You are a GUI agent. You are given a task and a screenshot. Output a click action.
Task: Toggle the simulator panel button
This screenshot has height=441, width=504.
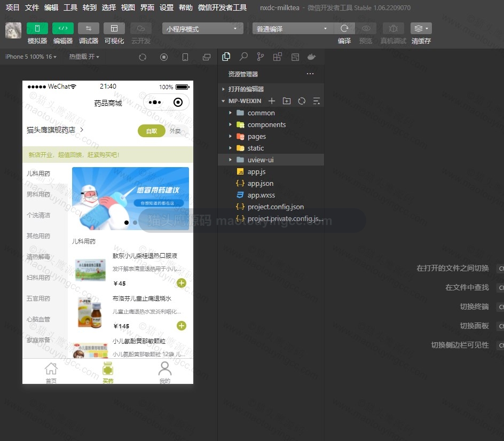tap(37, 28)
